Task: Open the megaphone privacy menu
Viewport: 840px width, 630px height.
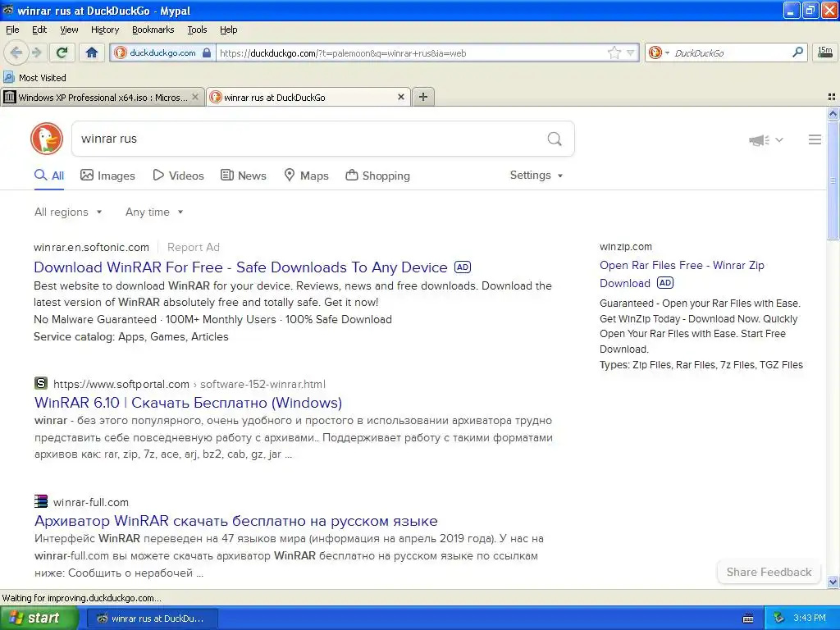Action: (x=765, y=139)
